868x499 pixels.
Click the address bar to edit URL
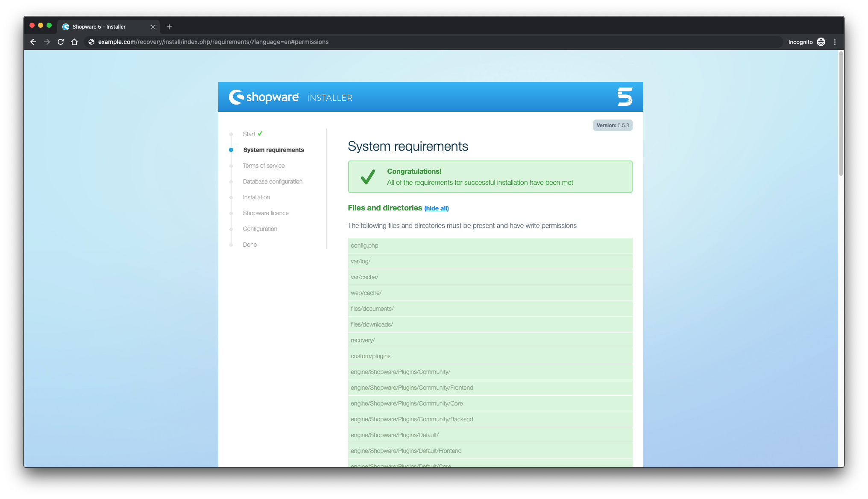click(214, 42)
